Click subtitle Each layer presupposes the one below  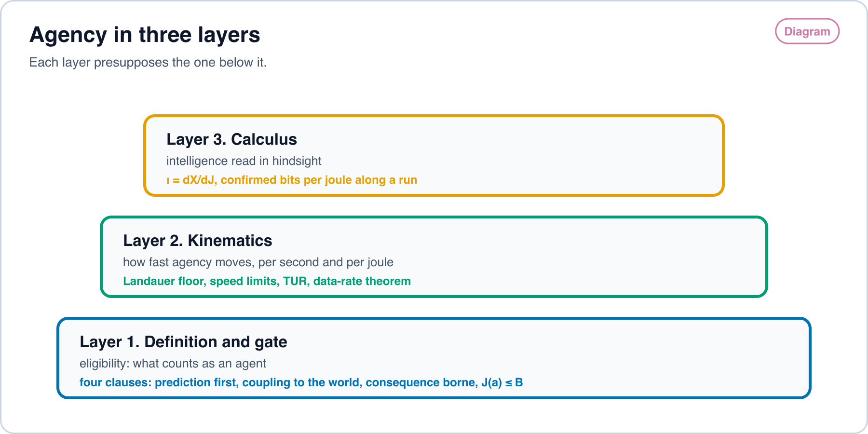tap(148, 62)
